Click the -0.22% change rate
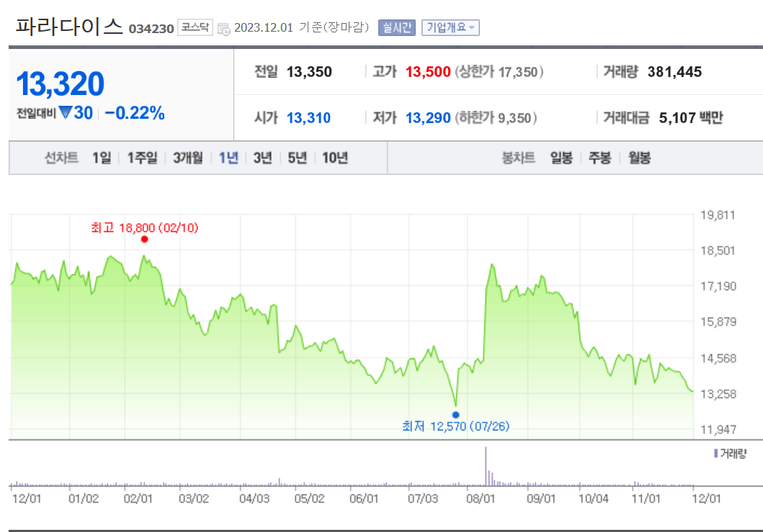This screenshot has width=763, height=532. pos(135,113)
